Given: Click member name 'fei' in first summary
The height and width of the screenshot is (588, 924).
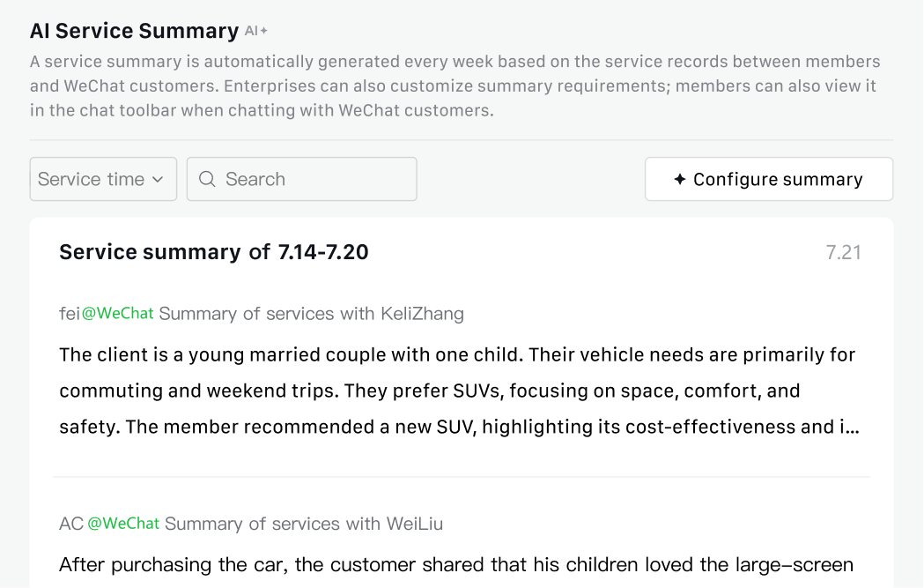Looking at the screenshot, I should click(x=70, y=314).
